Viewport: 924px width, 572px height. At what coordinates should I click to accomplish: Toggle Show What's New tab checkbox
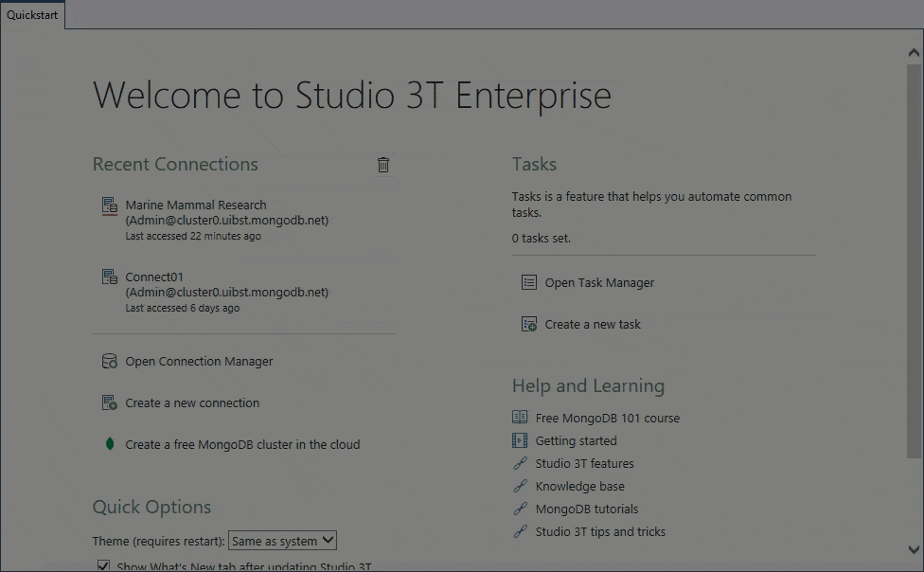[x=104, y=565]
